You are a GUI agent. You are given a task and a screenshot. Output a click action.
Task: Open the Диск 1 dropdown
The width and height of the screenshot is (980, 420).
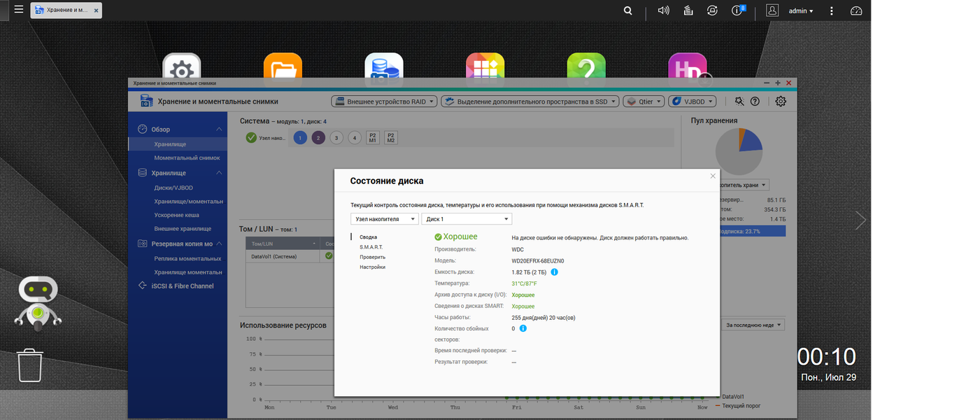pos(467,219)
